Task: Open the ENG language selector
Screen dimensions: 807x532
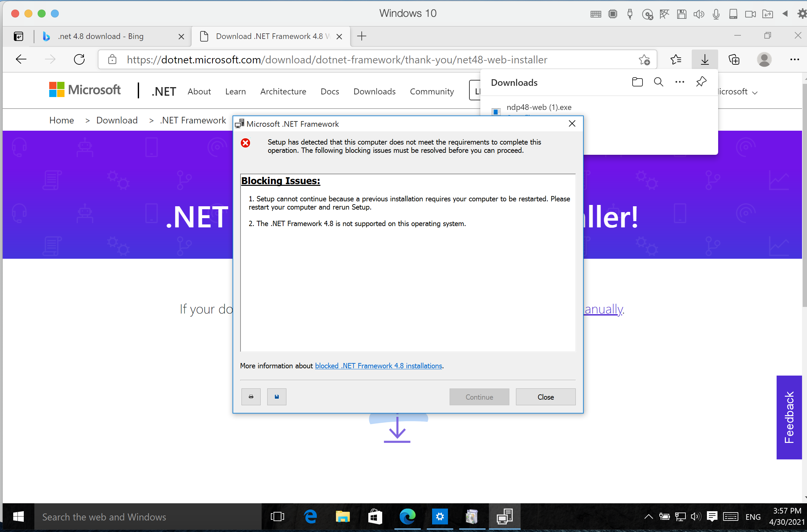Action: 753,516
